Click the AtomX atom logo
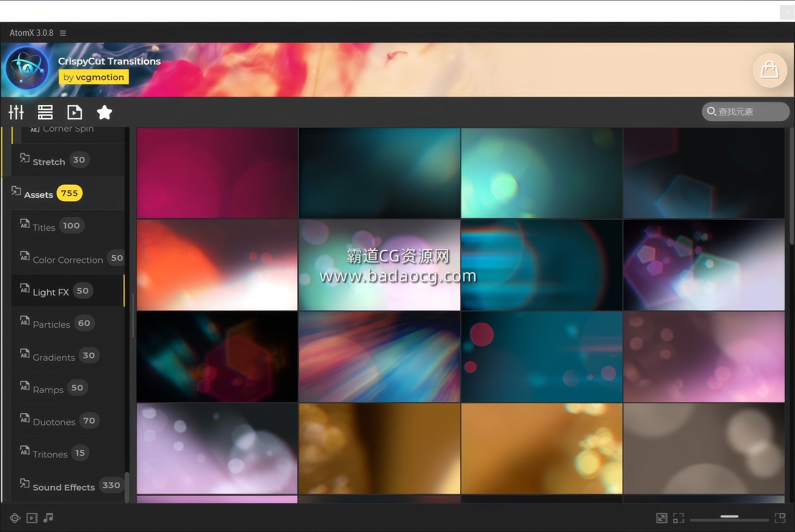 [27, 68]
